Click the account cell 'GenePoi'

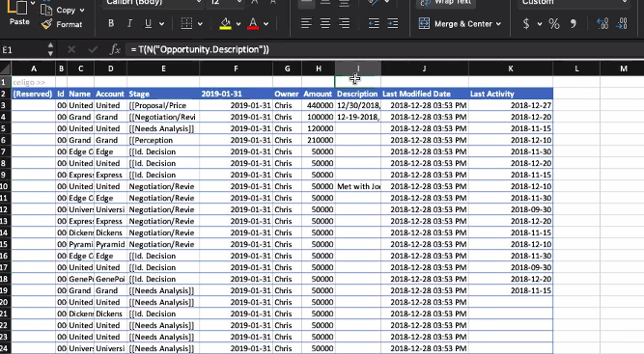[110, 279]
